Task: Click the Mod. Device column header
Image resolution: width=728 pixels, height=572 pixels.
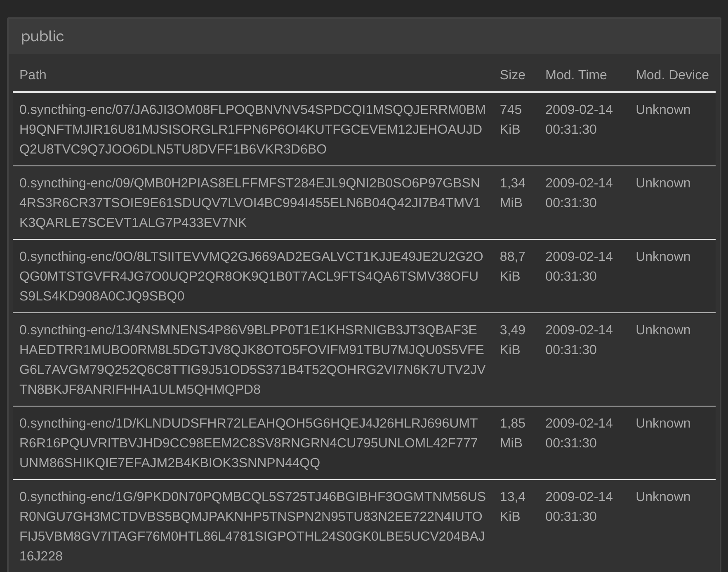Action: pyautogui.click(x=672, y=75)
